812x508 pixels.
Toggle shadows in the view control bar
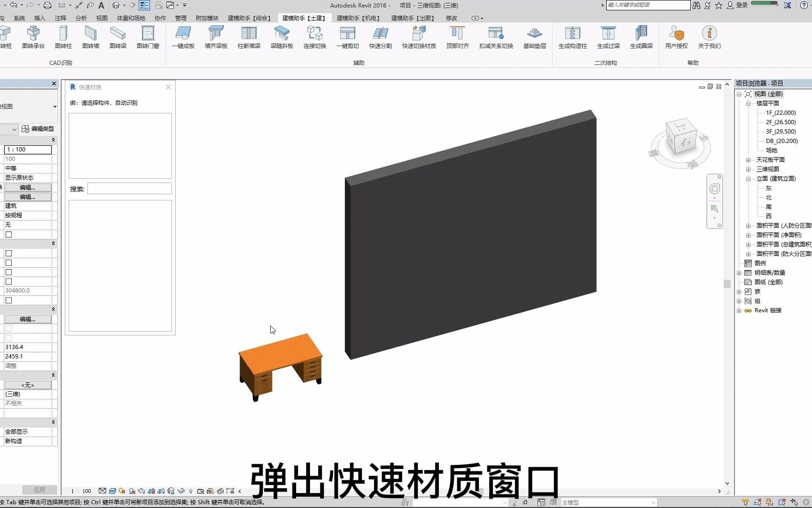(121, 491)
